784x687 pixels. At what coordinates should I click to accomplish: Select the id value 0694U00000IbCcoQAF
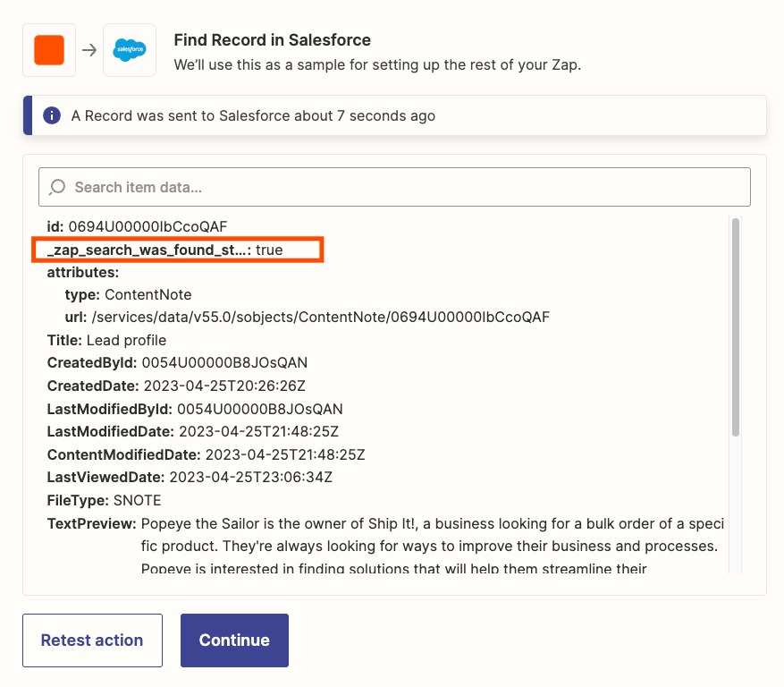pyautogui.click(x=148, y=226)
